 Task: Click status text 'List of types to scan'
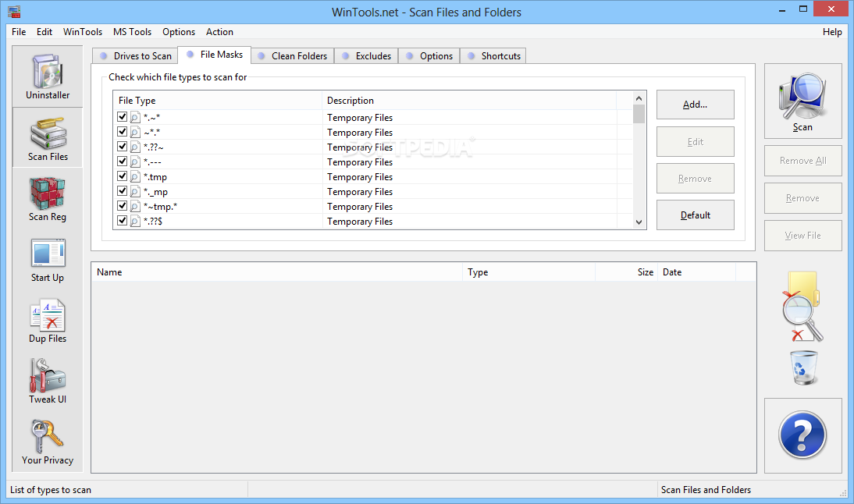pyautogui.click(x=51, y=490)
